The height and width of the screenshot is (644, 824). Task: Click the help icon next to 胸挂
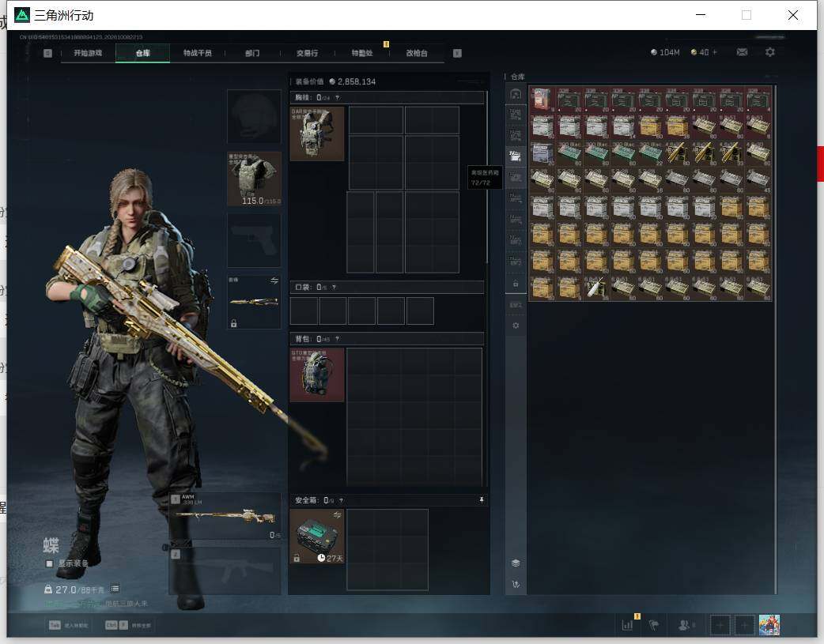[x=338, y=98]
